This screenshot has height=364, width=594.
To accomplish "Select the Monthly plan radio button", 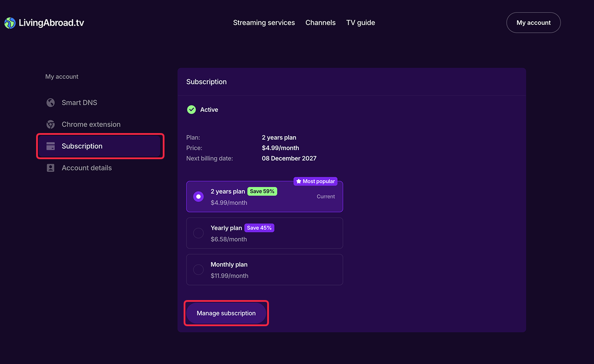I will click(198, 270).
